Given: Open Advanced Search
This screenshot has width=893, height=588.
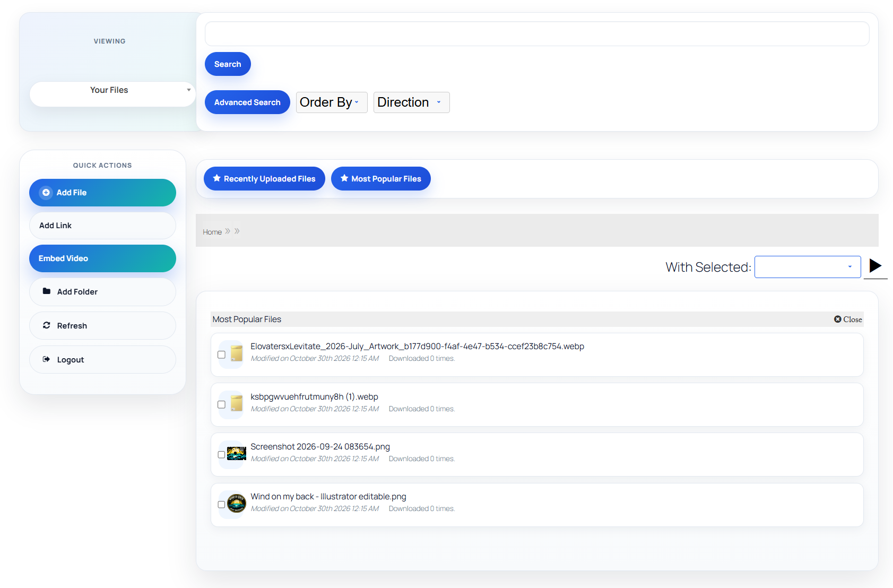Looking at the screenshot, I should point(247,102).
